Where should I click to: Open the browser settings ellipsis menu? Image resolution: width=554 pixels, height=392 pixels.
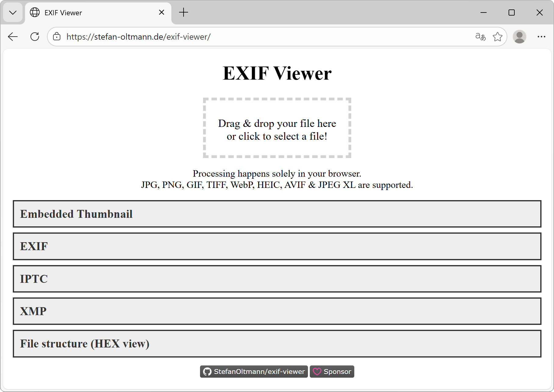point(541,37)
